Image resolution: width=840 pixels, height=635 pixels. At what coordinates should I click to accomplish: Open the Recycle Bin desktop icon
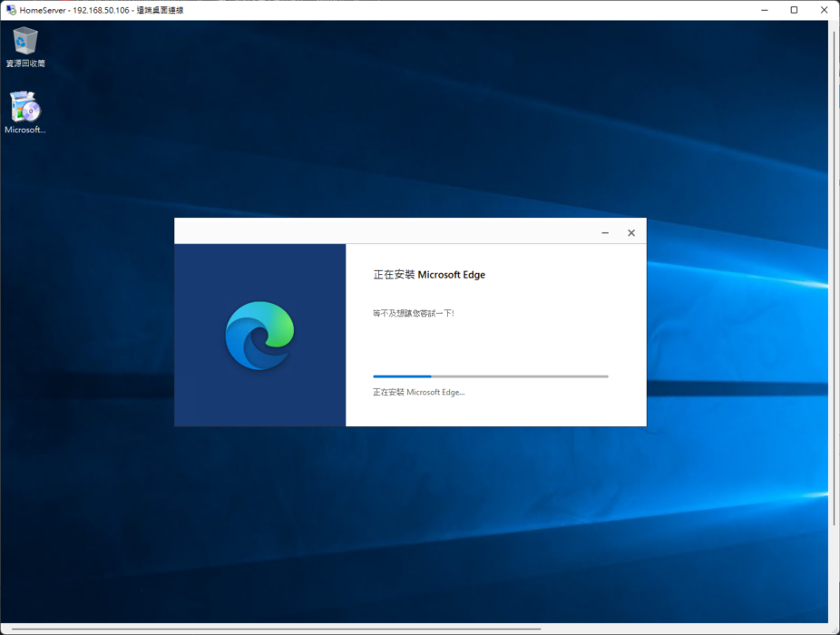coord(25,47)
